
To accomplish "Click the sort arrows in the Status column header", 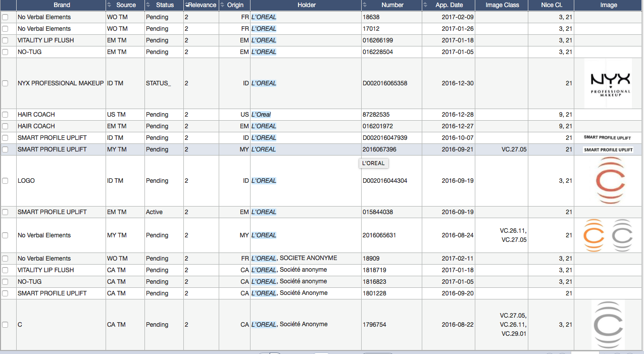I will [148, 5].
